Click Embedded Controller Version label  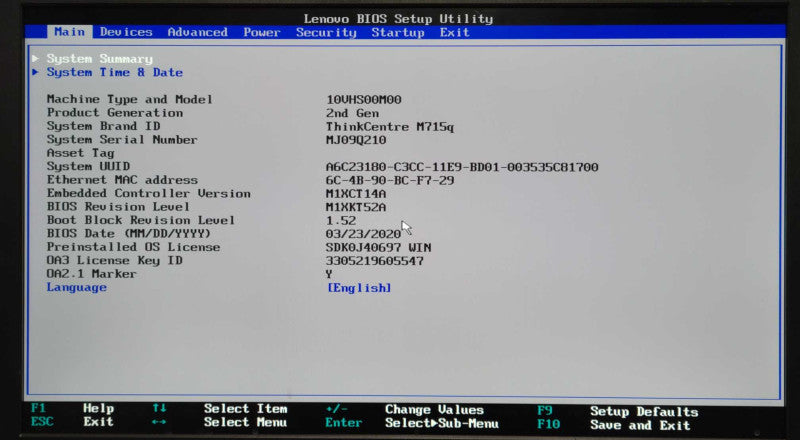pyautogui.click(x=148, y=193)
